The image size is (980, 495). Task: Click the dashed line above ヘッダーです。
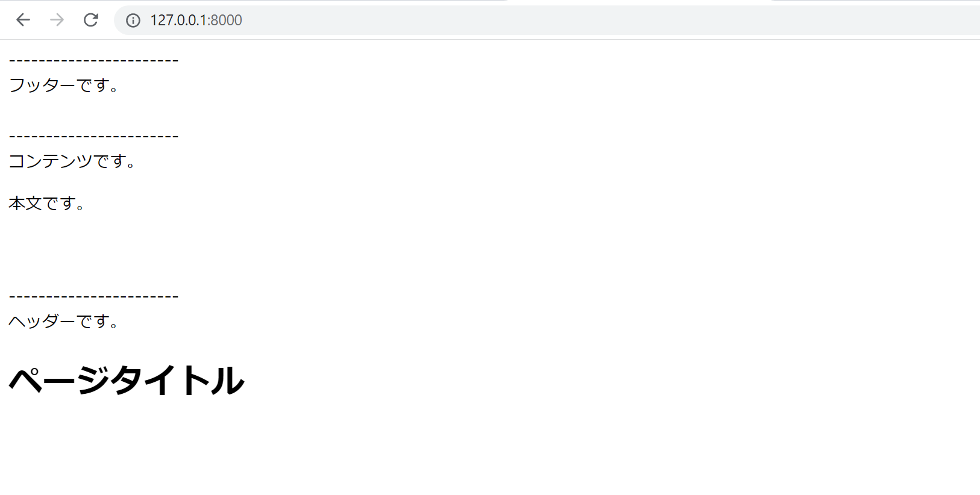point(93,296)
